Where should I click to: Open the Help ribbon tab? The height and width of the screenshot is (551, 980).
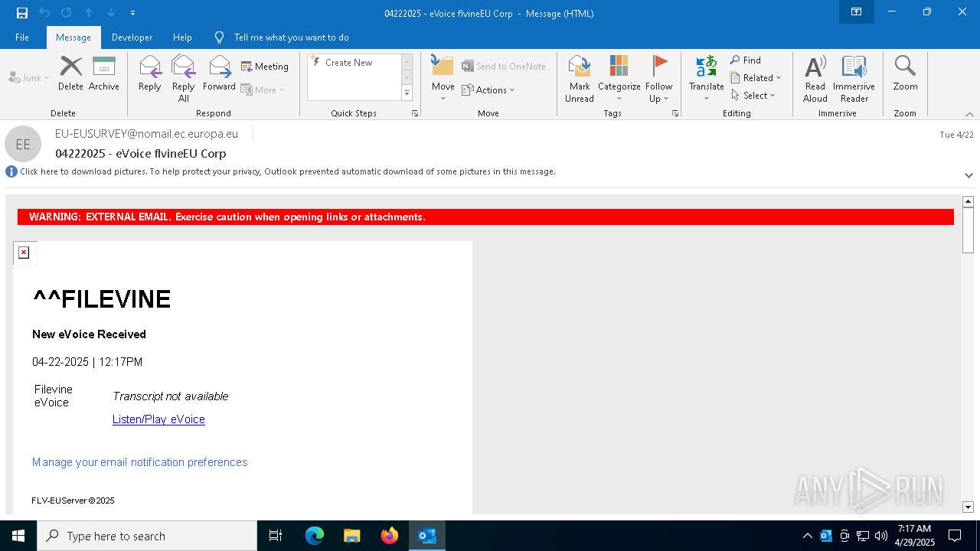pyautogui.click(x=182, y=37)
